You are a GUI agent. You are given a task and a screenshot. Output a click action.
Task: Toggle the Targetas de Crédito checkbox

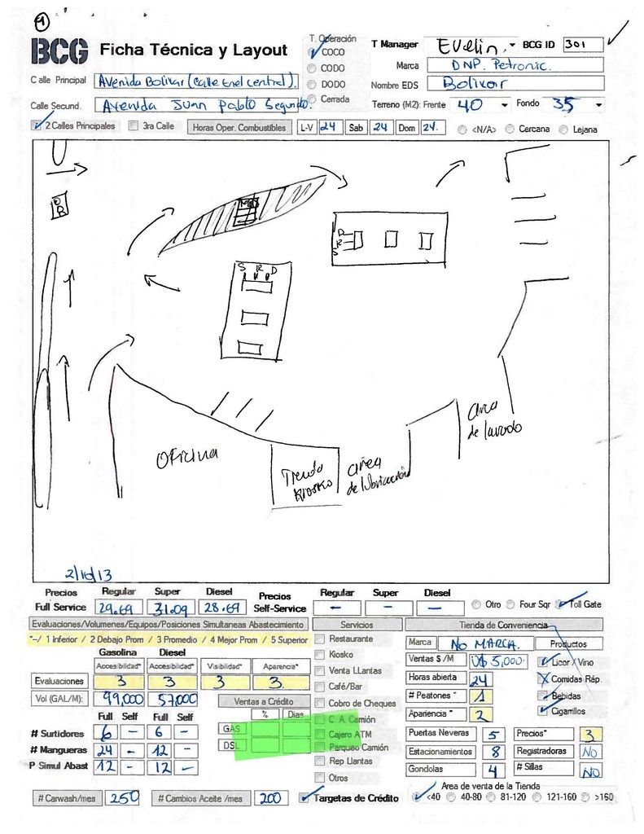pos(304,798)
